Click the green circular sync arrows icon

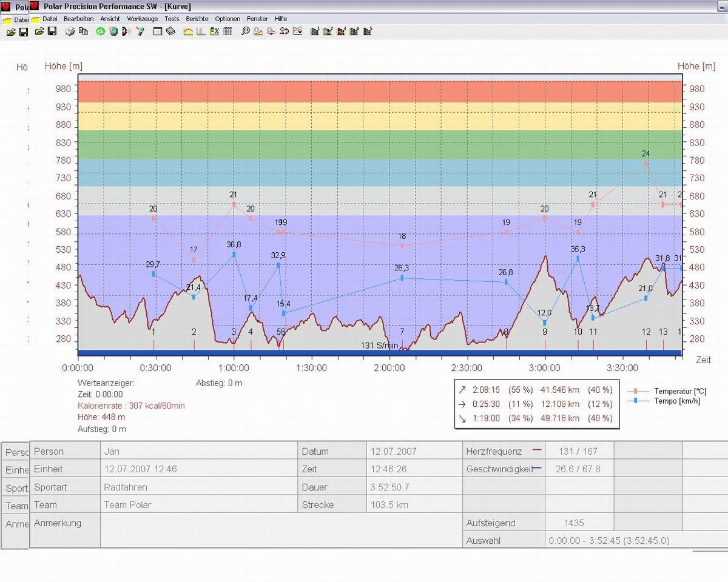click(x=101, y=32)
